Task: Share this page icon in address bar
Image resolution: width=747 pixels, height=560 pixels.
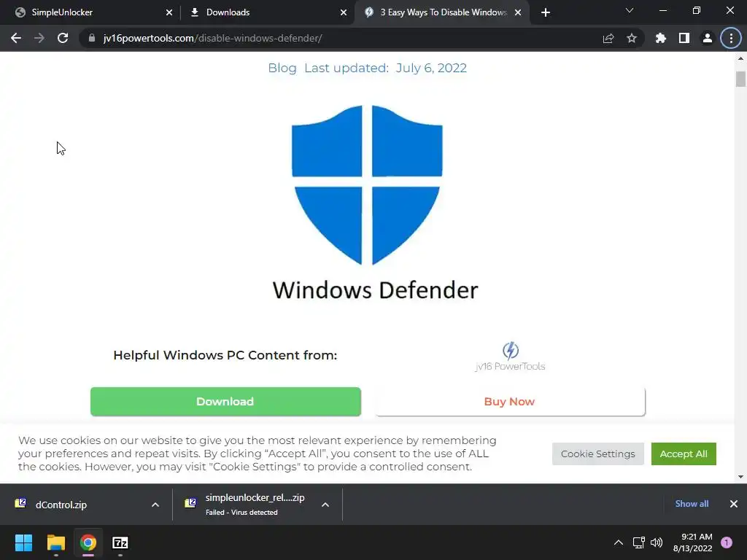Action: tap(608, 38)
